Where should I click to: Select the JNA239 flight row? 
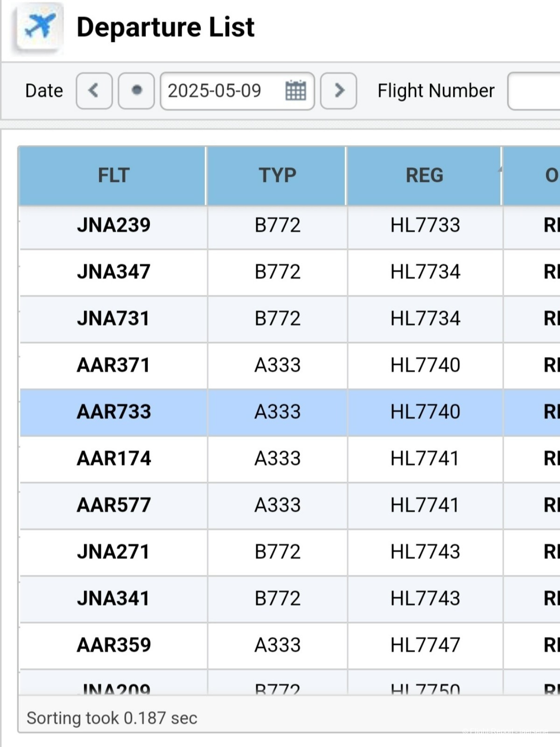[113, 225]
